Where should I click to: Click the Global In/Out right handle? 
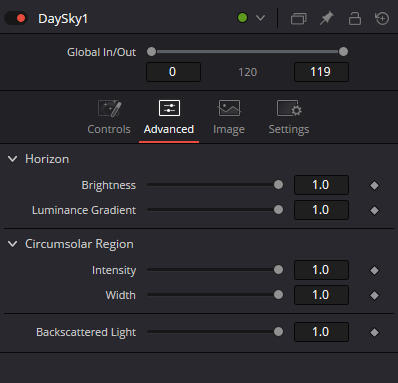click(x=343, y=52)
